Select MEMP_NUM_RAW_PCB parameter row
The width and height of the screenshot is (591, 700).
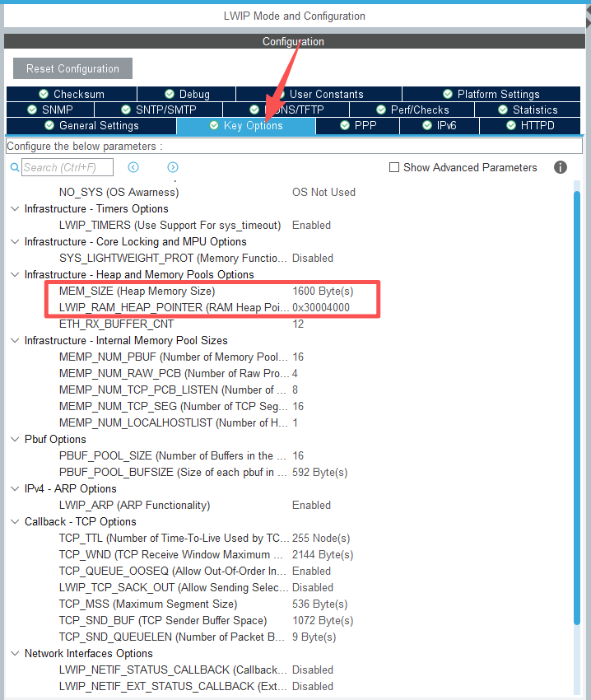tap(179, 373)
